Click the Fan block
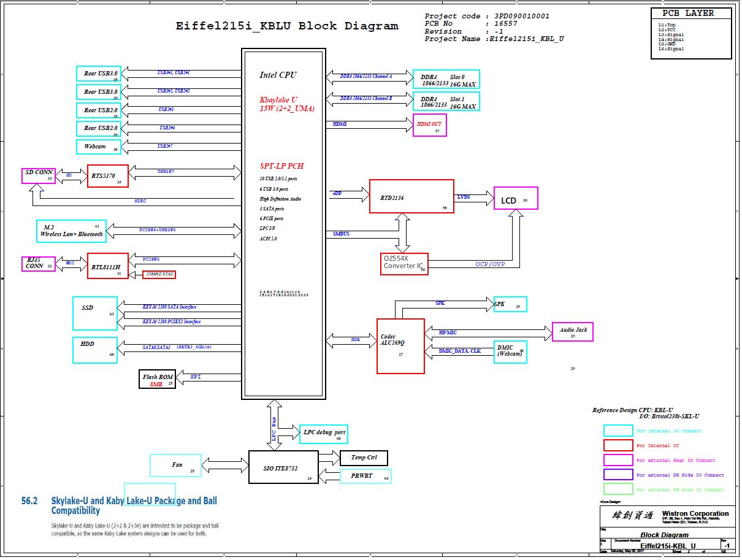742x560 pixels. (175, 466)
